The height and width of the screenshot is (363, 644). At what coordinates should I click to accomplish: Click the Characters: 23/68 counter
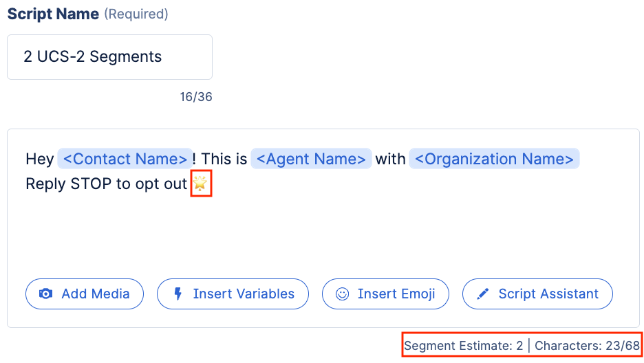pos(587,346)
